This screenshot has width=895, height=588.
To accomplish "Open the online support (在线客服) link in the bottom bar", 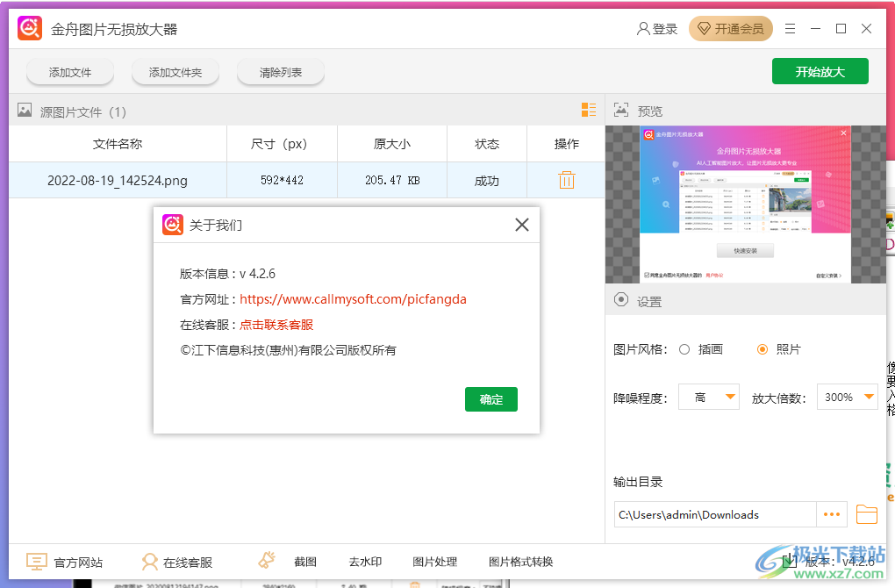I will [x=188, y=563].
